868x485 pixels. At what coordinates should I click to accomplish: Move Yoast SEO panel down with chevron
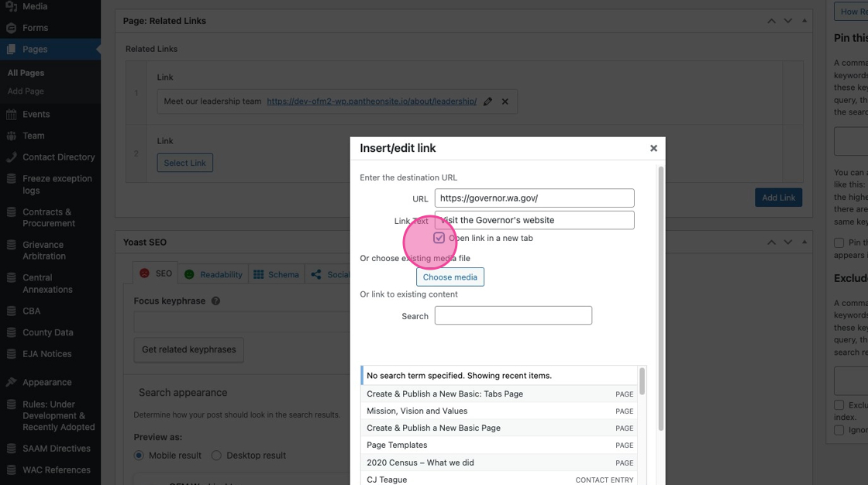[787, 242]
